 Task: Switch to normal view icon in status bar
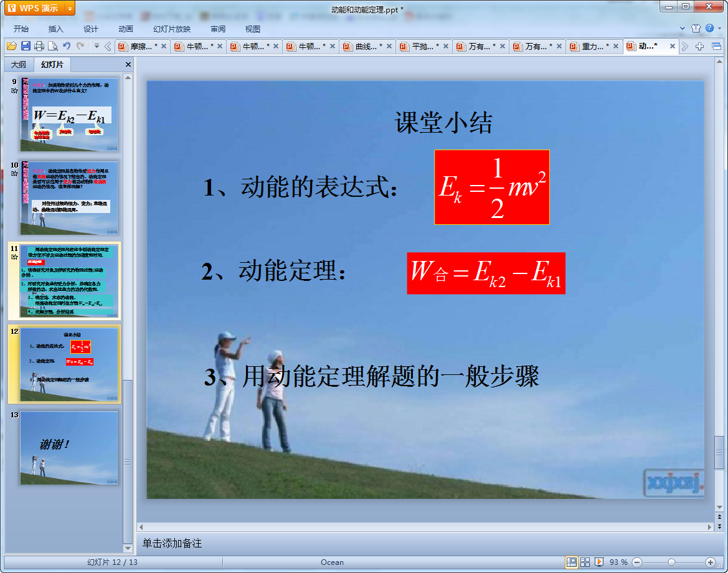(x=572, y=562)
